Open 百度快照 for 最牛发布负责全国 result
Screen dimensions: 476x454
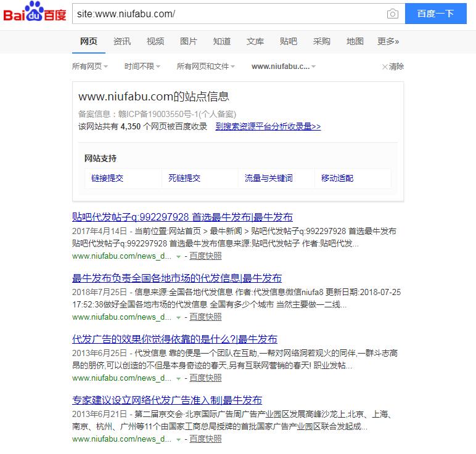coord(205,317)
